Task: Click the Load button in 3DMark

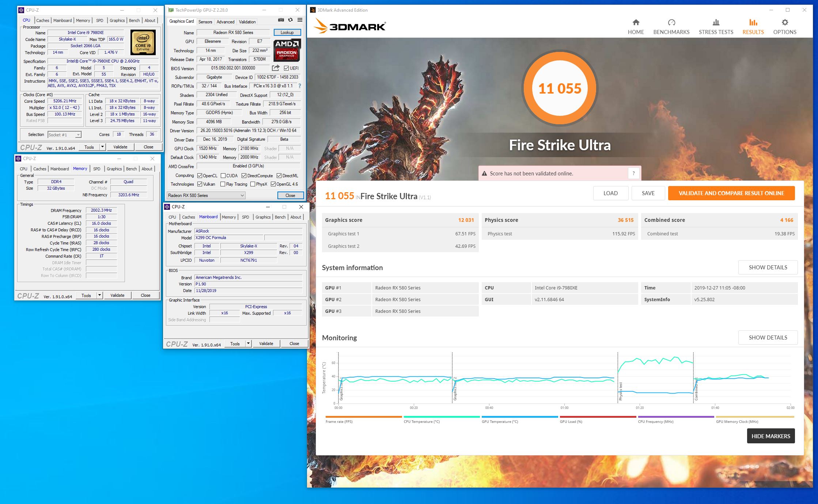Action: 610,193
